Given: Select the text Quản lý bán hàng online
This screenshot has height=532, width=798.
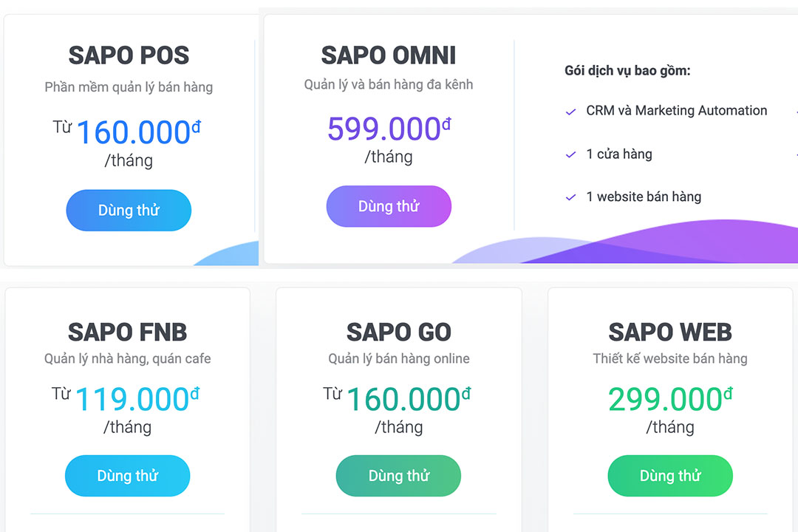Looking at the screenshot, I should pyautogui.click(x=398, y=358).
